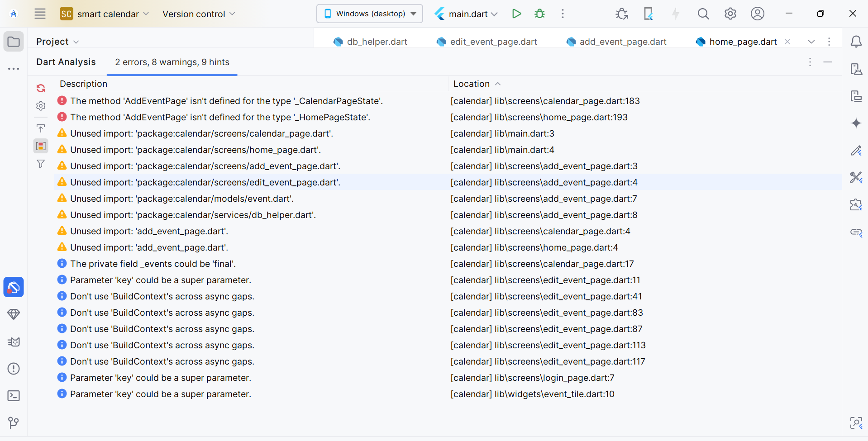Image resolution: width=868 pixels, height=441 pixels.
Task: Close the home_page.dart tab
Action: tap(787, 42)
